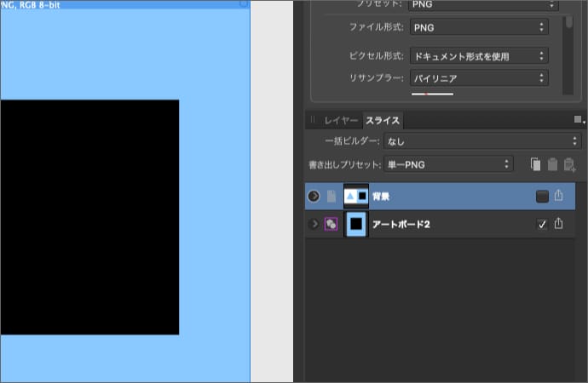The height and width of the screenshot is (383, 588).
Task: Uncheck the export checkbox for アートボード2
Action: 542,224
